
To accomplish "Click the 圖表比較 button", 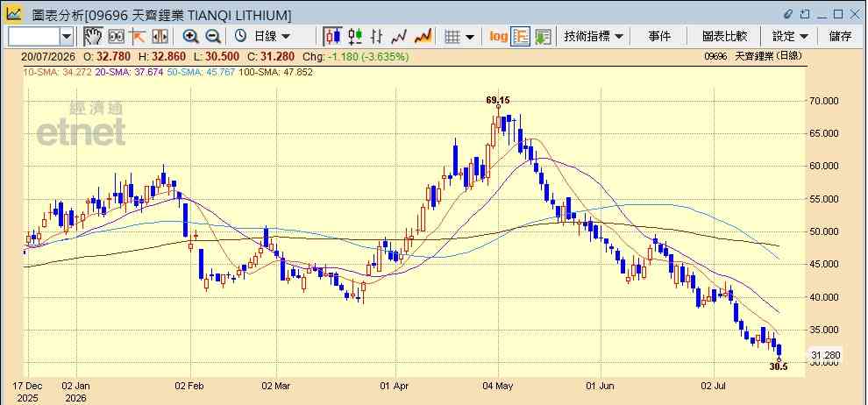I will 724,37.
